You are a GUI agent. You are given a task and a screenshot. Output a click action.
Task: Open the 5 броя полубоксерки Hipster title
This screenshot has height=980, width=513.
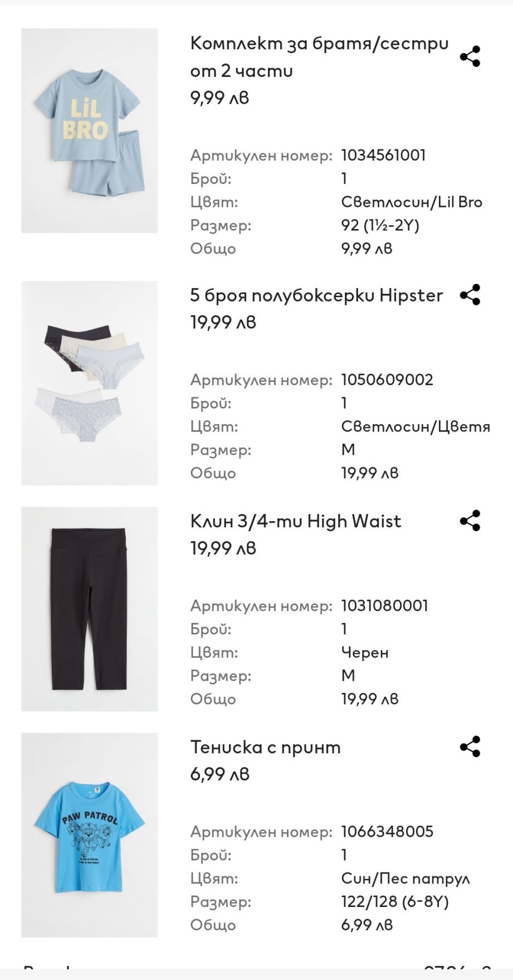pos(316,295)
